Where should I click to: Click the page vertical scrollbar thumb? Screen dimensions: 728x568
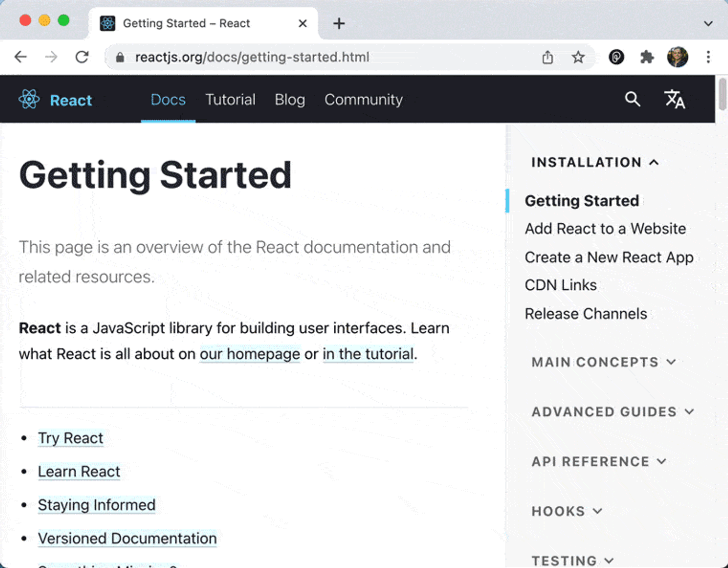pyautogui.click(x=722, y=93)
